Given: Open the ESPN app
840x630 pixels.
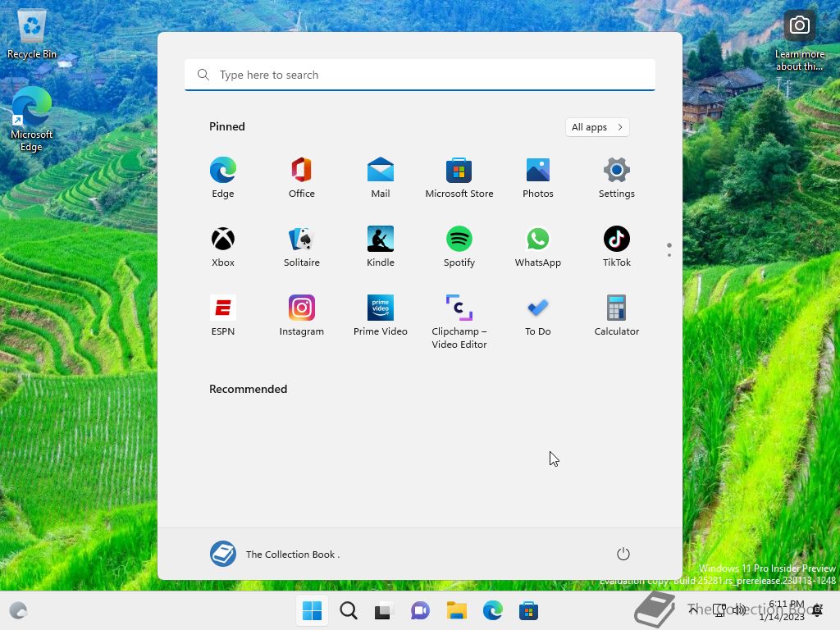Looking at the screenshot, I should [223, 316].
